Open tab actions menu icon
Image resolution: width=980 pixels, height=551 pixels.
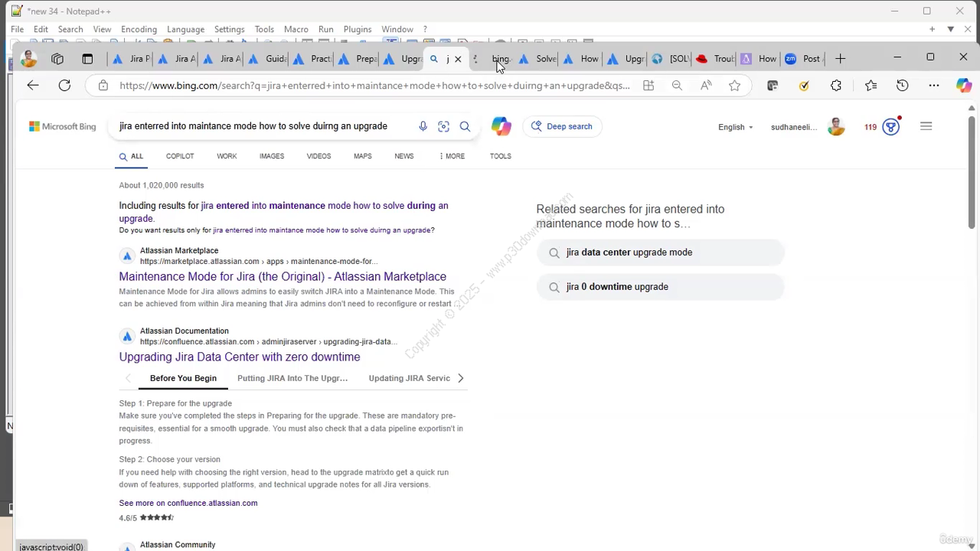coord(87,59)
